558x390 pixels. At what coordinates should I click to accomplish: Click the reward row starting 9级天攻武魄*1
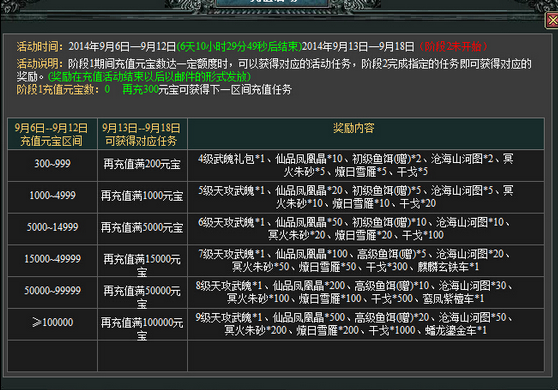[365, 323]
